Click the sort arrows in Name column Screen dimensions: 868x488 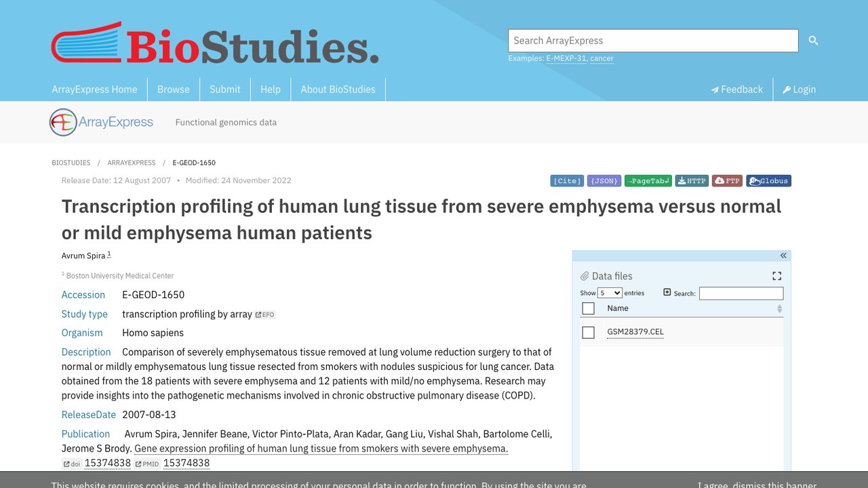[779, 308]
